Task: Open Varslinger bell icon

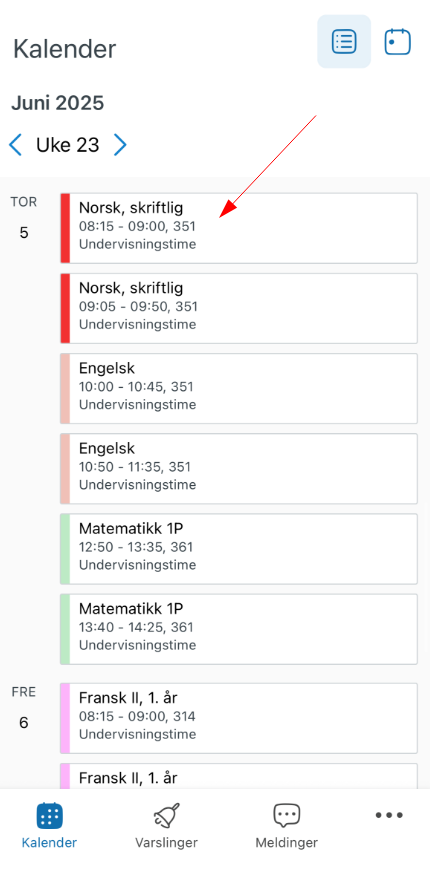Action: tap(166, 815)
